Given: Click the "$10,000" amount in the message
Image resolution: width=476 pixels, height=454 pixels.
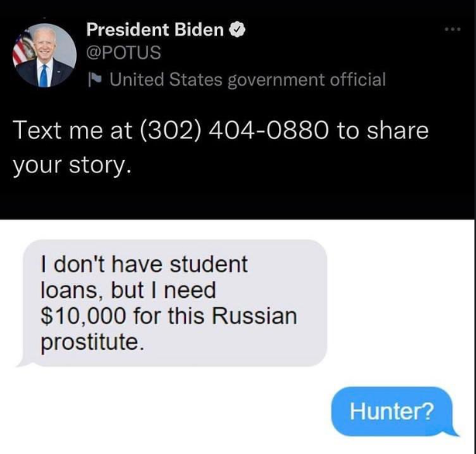Looking at the screenshot, I should (x=83, y=317).
